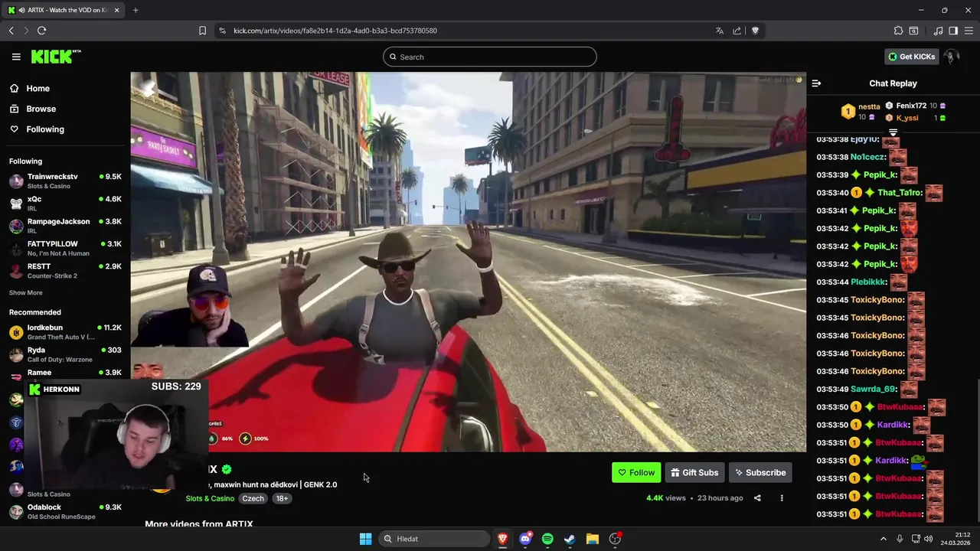Open the user profile avatar
Screen dimensions: 980x551
click(951, 57)
